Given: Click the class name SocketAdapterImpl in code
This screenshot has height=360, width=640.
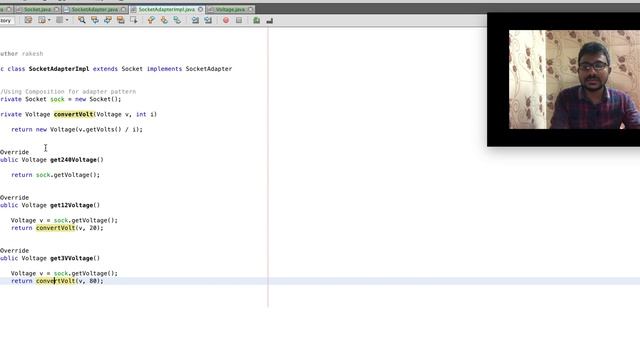Looking at the screenshot, I should [x=59, y=69].
